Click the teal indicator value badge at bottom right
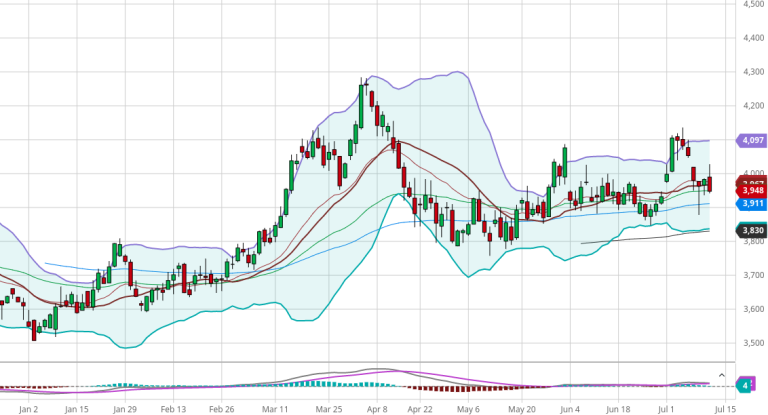The width and height of the screenshot is (768, 415). pyautogui.click(x=748, y=384)
